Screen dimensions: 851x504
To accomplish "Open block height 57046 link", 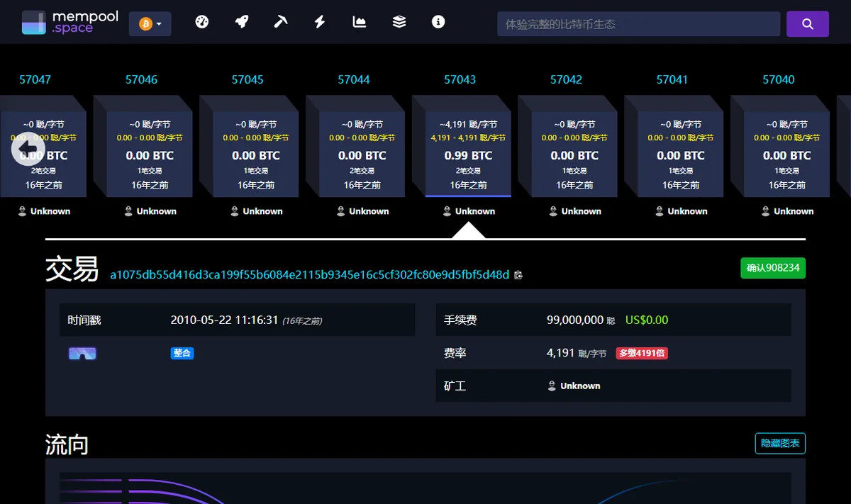I will (x=141, y=79).
